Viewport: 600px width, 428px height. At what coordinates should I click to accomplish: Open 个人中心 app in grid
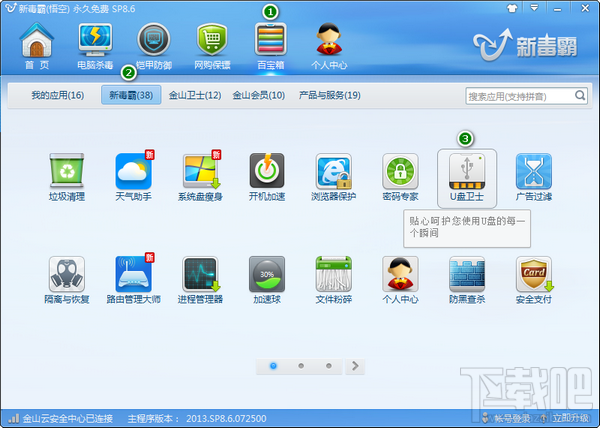(400, 280)
